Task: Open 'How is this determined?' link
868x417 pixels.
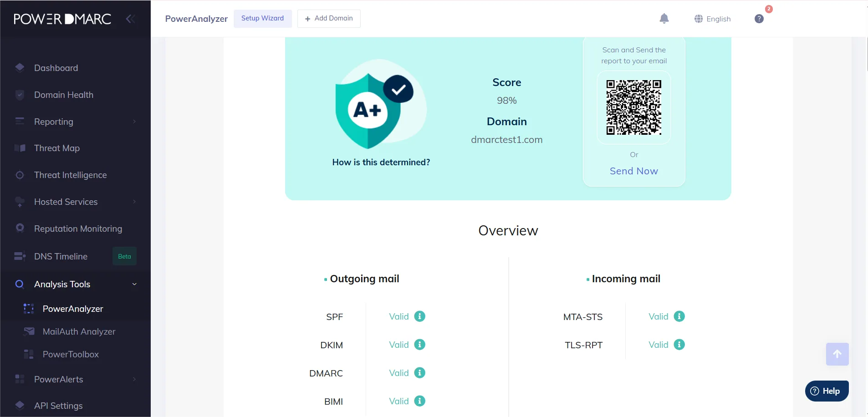Action: 381,163
